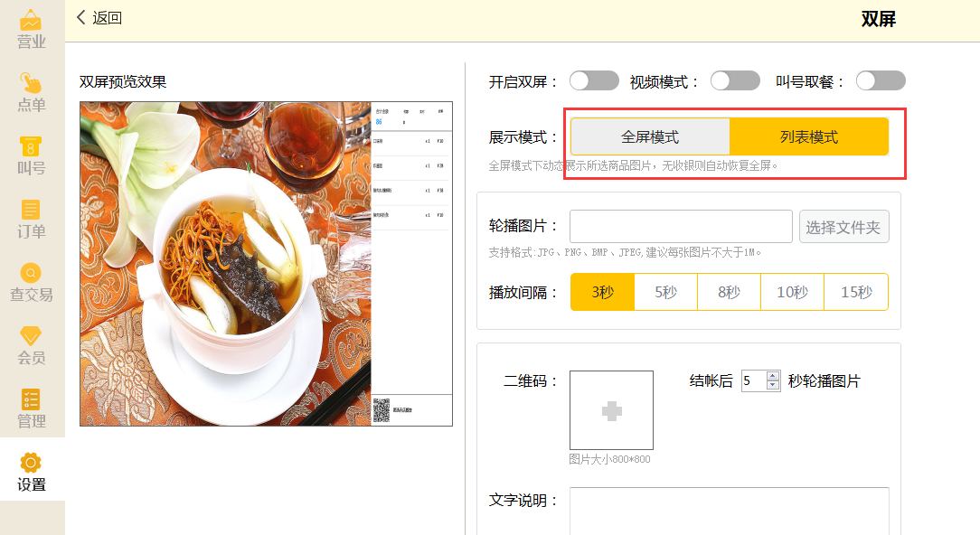Select the 设置 settings gear icon
Image resolution: width=980 pixels, height=535 pixels.
[x=32, y=471]
